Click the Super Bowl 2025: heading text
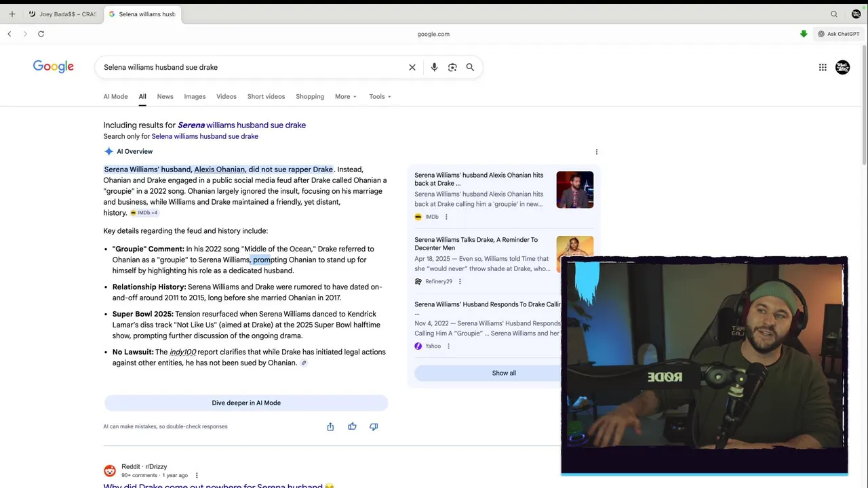 click(143, 314)
